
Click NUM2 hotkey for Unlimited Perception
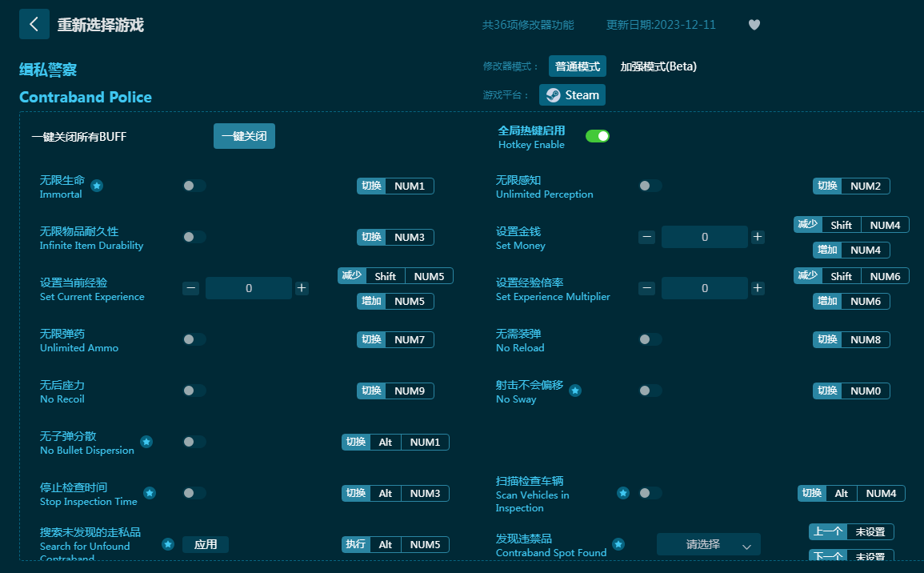click(851, 186)
